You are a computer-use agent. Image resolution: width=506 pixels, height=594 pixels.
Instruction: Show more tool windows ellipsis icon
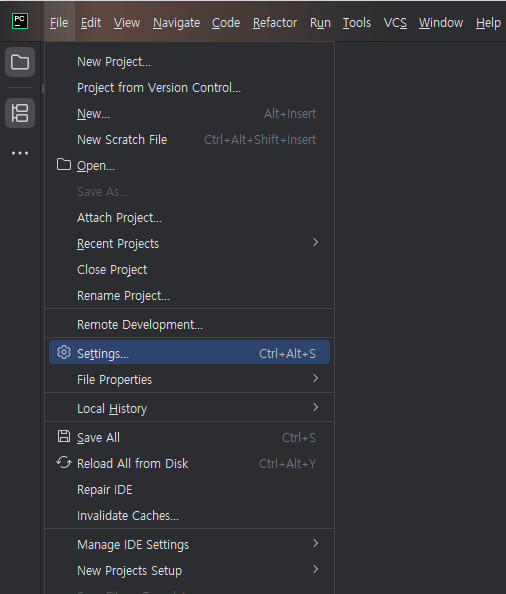[20, 153]
